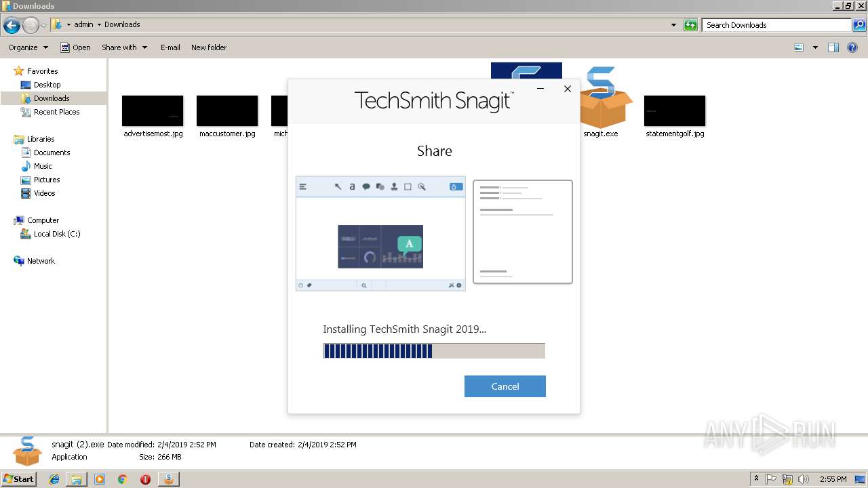Select Favorites in navigation pane

tap(42, 71)
